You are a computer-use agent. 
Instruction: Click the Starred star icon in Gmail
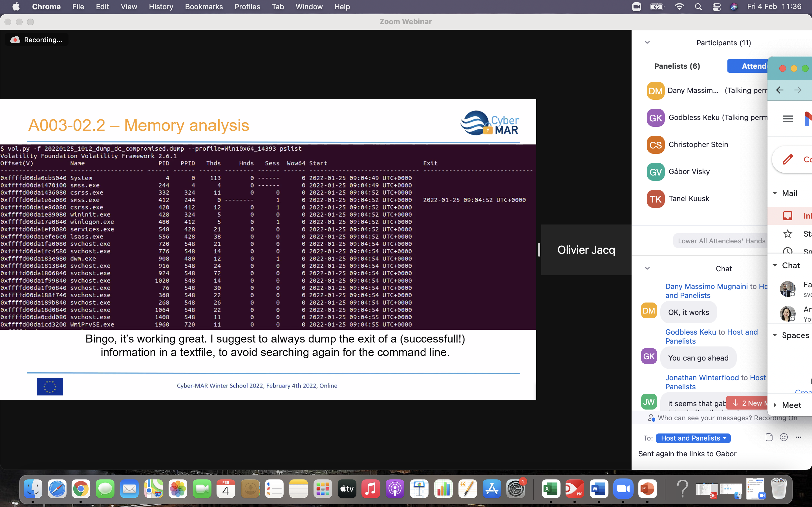787,234
